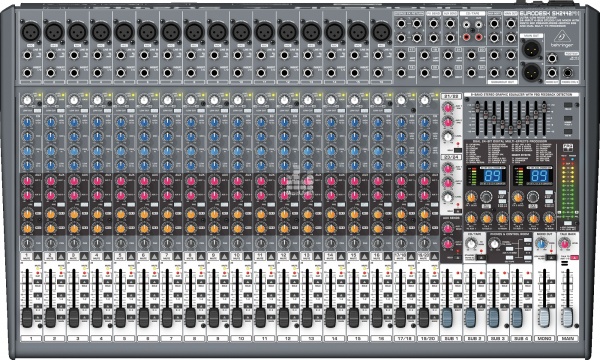This screenshot has height=360, width=600.
Task: Click channel 3 lower pink aux knob
Action: tap(74, 196)
